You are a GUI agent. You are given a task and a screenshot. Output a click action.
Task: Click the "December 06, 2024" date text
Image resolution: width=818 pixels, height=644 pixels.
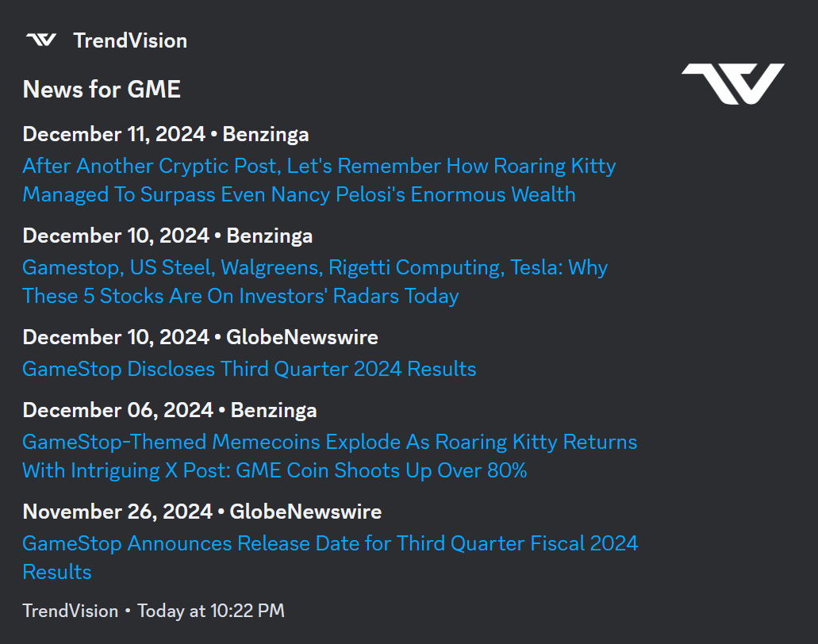pos(117,410)
